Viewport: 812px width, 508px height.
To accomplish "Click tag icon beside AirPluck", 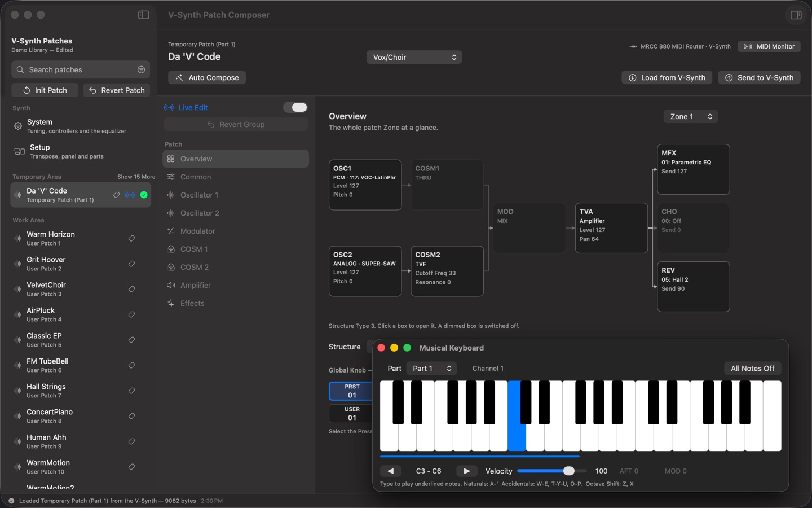I will coord(131,314).
